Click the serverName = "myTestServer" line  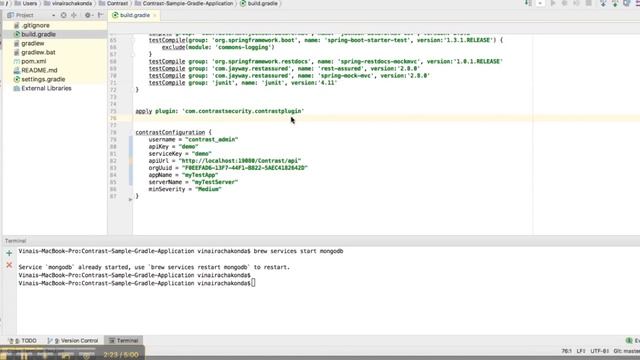[193, 182]
